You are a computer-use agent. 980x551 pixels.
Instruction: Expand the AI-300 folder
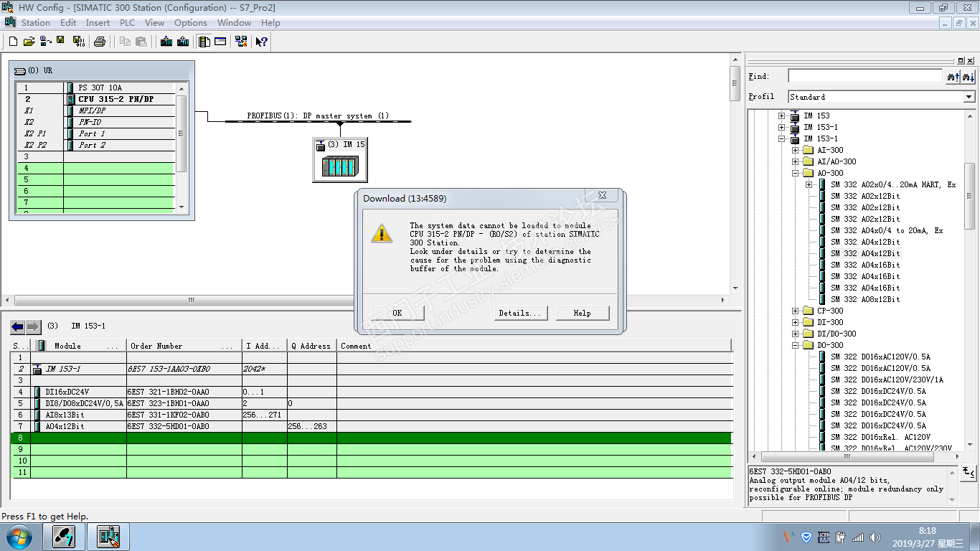tap(795, 150)
